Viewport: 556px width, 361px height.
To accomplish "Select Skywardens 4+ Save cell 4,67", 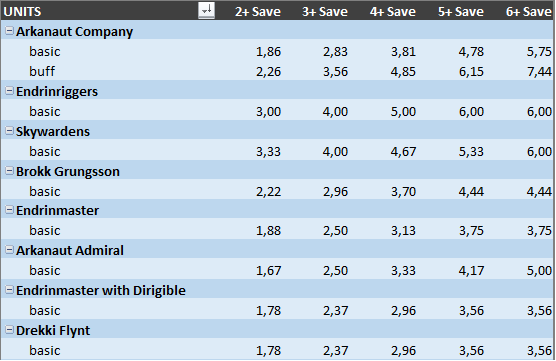I will click(403, 152).
